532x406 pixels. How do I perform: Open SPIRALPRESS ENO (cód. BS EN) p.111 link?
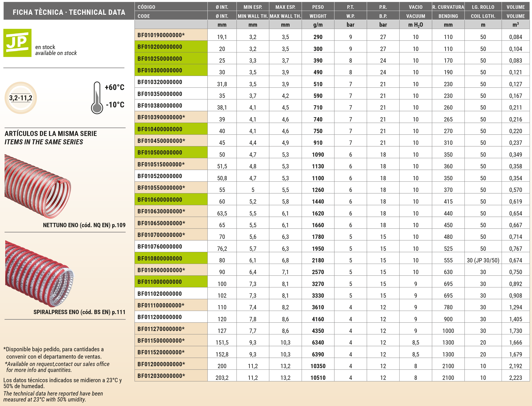click(79, 312)
